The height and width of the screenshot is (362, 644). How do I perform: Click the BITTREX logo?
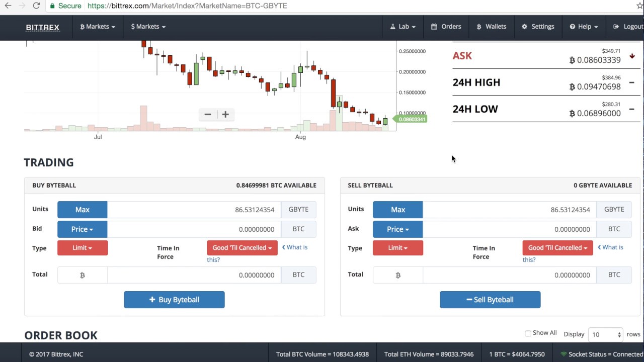click(x=43, y=27)
